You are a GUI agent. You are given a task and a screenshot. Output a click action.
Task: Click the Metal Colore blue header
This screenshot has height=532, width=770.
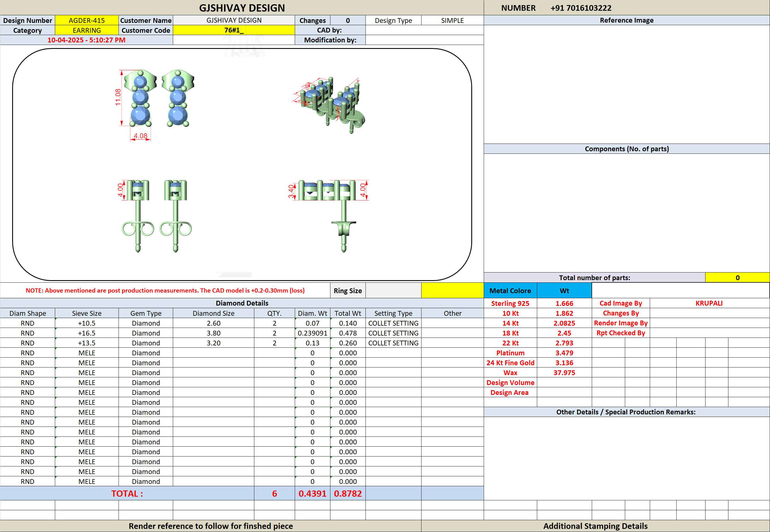tap(510, 290)
